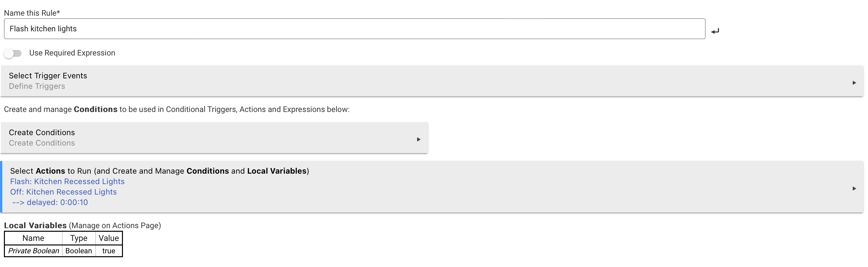
Task: Click the grey 'Create Conditions' subtitle
Action: point(42,143)
